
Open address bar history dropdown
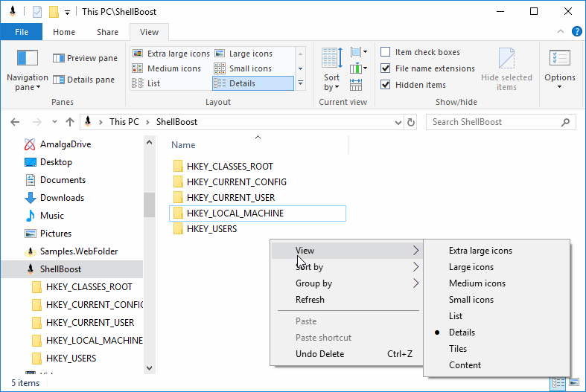coord(398,123)
